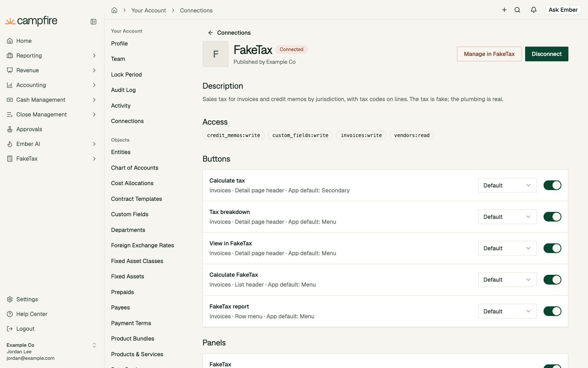Click the Accounting chart icon
Viewport: 588px width, 368px height.
pos(10,85)
